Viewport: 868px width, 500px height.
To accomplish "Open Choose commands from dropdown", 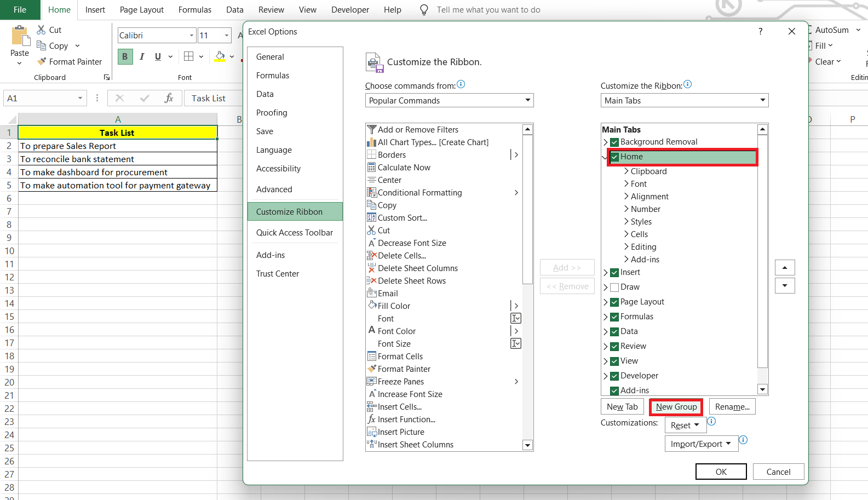I will click(449, 100).
